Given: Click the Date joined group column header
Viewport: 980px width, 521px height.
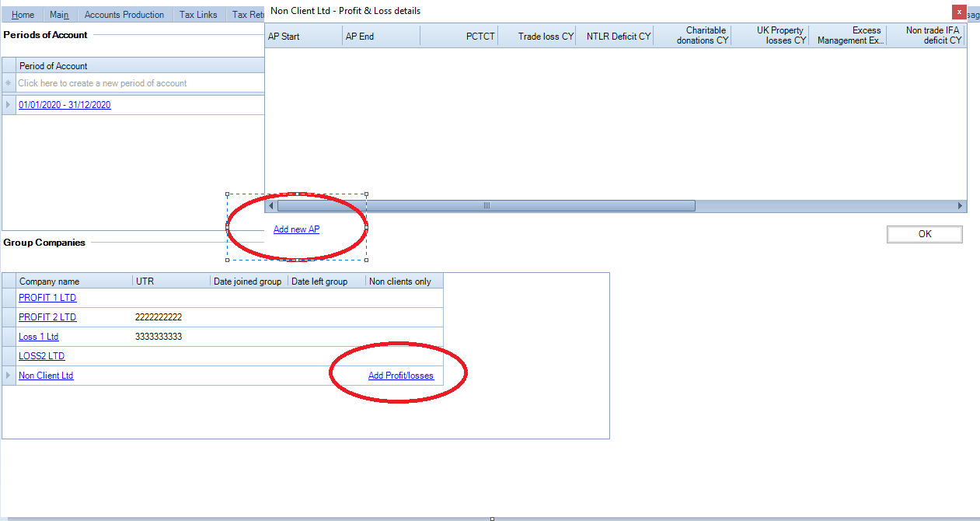Looking at the screenshot, I should click(249, 281).
